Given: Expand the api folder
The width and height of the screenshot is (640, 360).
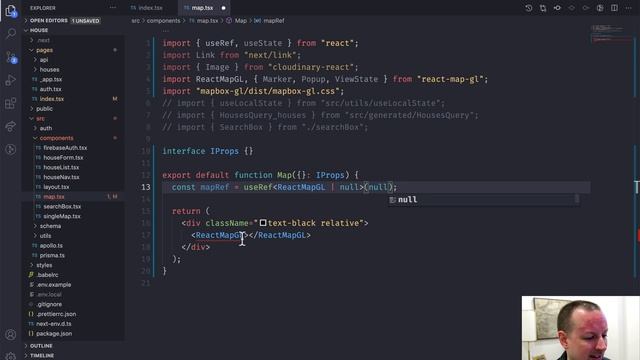Looking at the screenshot, I should 44,60.
